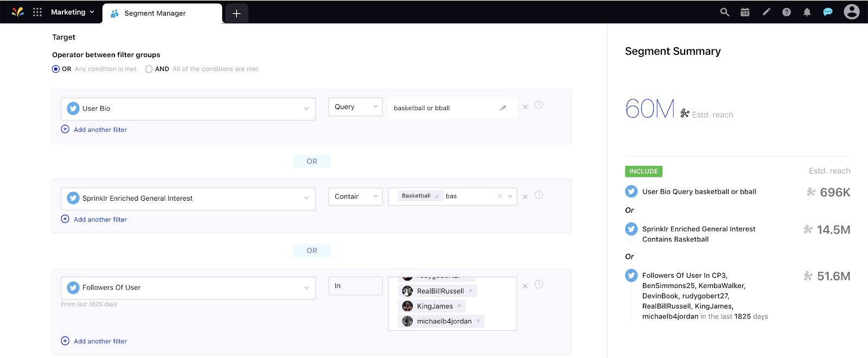The width and height of the screenshot is (868, 358).
Task: Add another filter under User Bio
Action: pyautogui.click(x=94, y=130)
